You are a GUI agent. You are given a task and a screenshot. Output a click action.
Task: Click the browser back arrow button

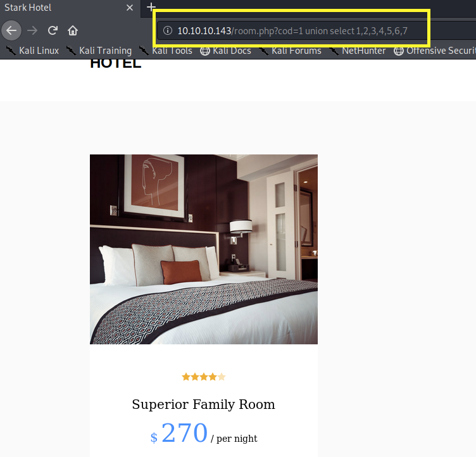coord(11,30)
